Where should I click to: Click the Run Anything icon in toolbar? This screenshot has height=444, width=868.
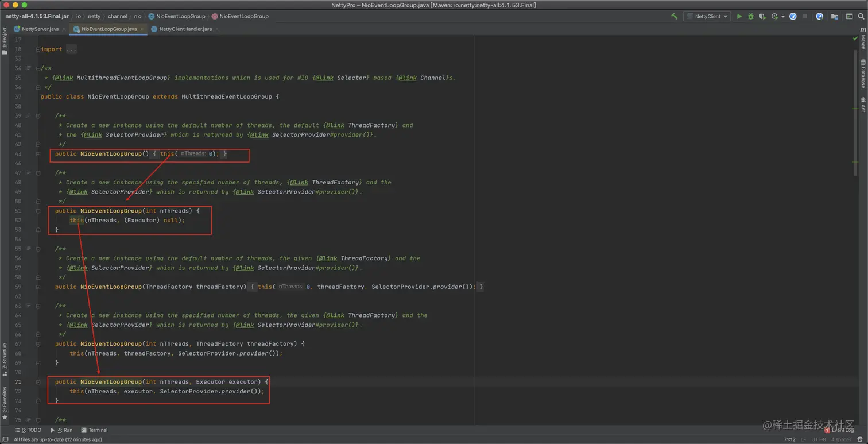coord(850,17)
